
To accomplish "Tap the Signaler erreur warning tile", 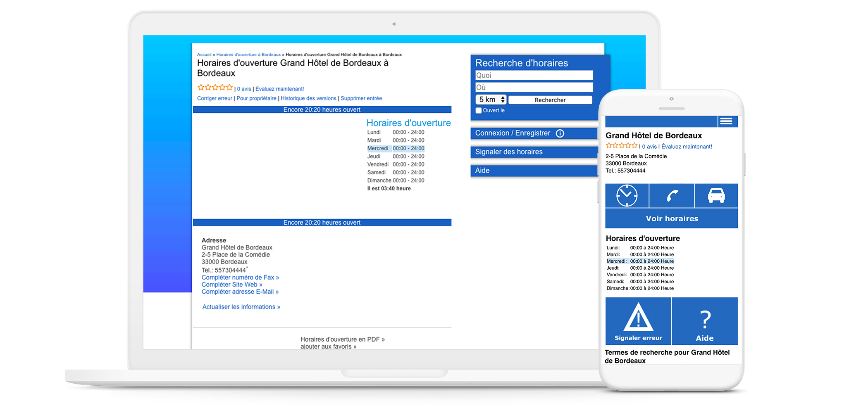I will (638, 321).
